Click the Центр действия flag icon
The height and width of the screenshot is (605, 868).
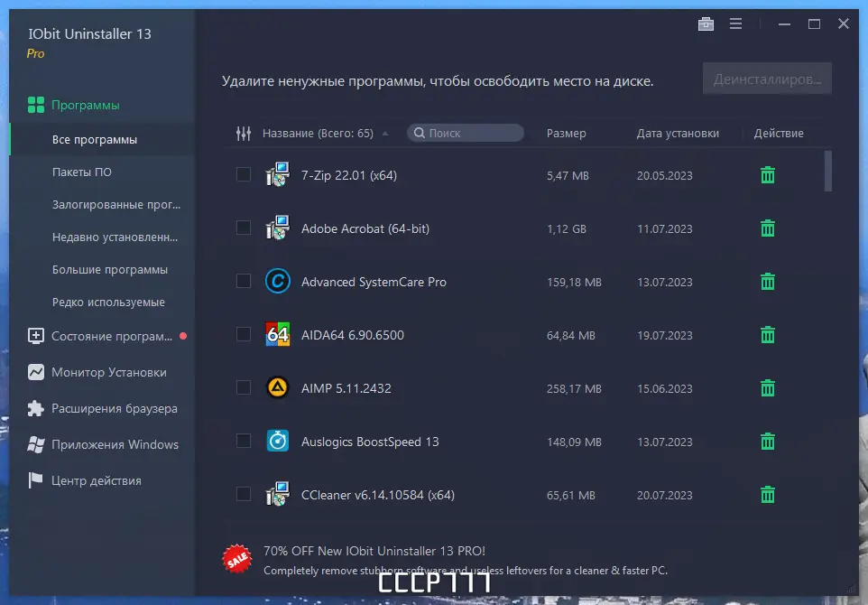point(35,480)
